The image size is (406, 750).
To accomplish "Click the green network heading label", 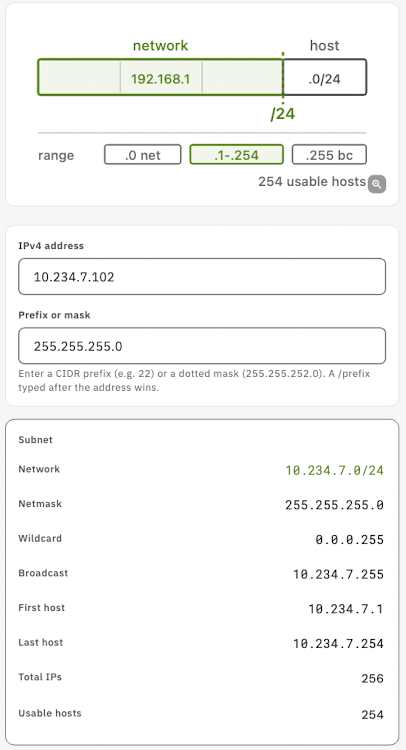I will pos(160,45).
